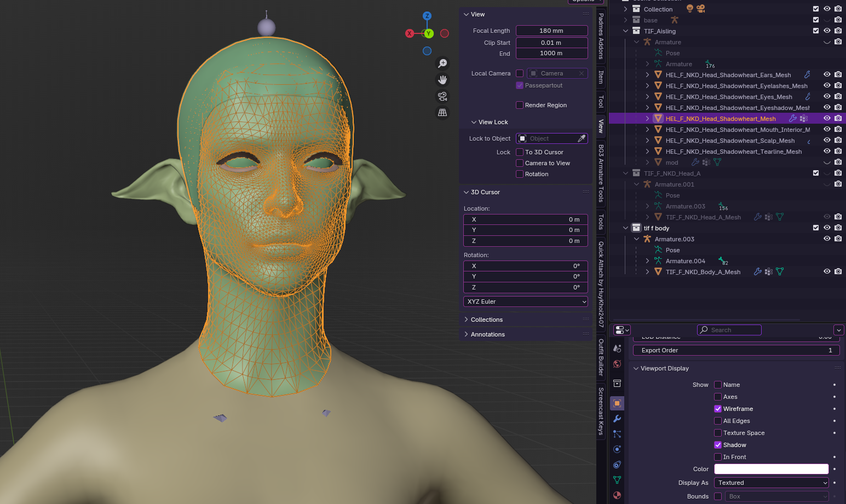
Task: Click eyedropper icon in Lock to Object field
Action: coord(582,138)
